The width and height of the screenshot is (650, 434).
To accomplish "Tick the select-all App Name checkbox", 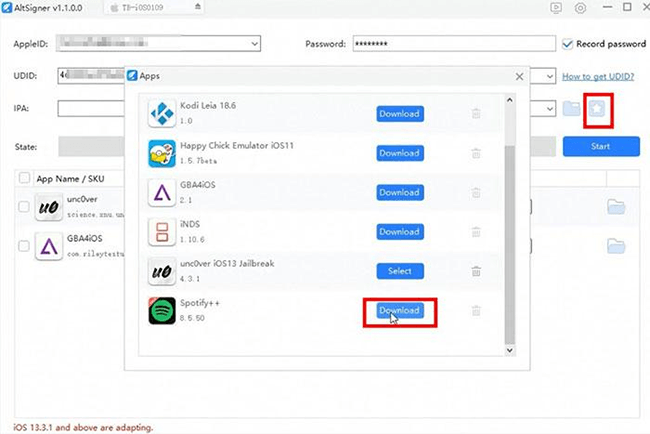I will pyautogui.click(x=24, y=178).
